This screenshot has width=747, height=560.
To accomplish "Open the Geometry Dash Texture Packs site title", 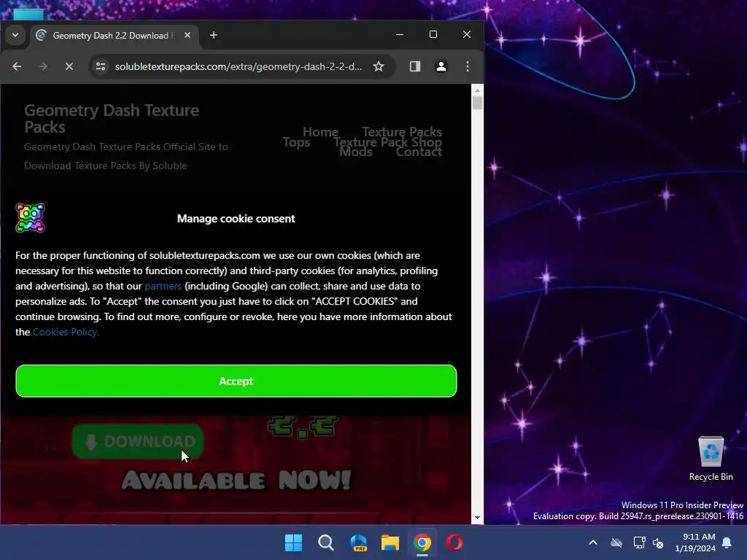I will click(x=112, y=119).
